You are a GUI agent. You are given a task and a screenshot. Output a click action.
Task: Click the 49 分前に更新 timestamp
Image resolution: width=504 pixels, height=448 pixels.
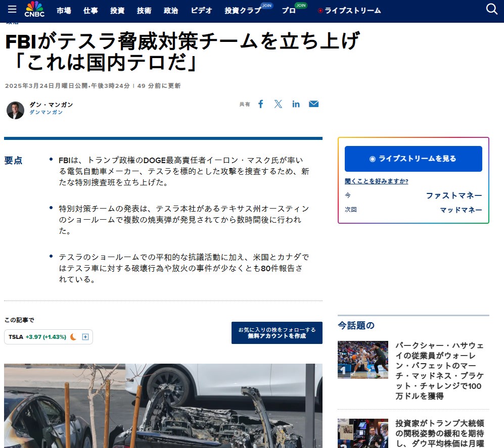(x=159, y=86)
